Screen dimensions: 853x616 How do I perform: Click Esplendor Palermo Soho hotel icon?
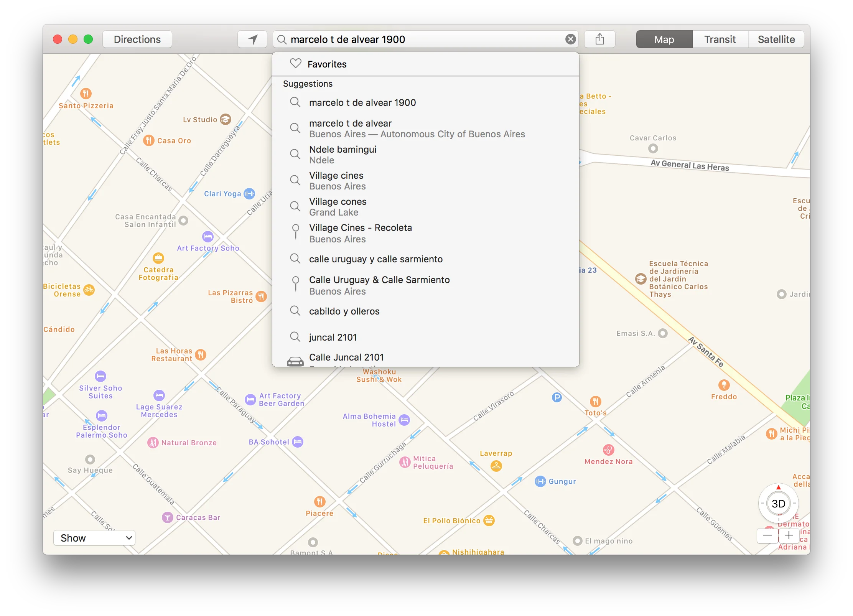point(102,415)
